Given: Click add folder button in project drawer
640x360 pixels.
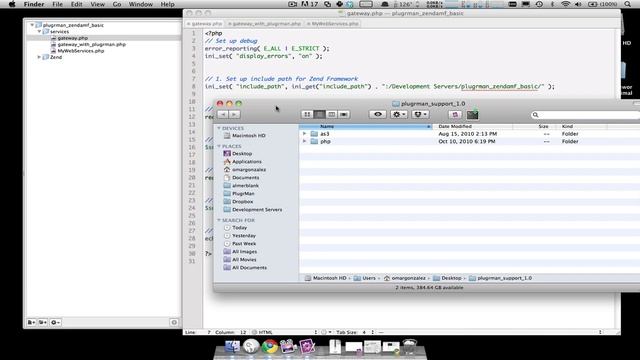Looking at the screenshot, I should click(x=43, y=322).
